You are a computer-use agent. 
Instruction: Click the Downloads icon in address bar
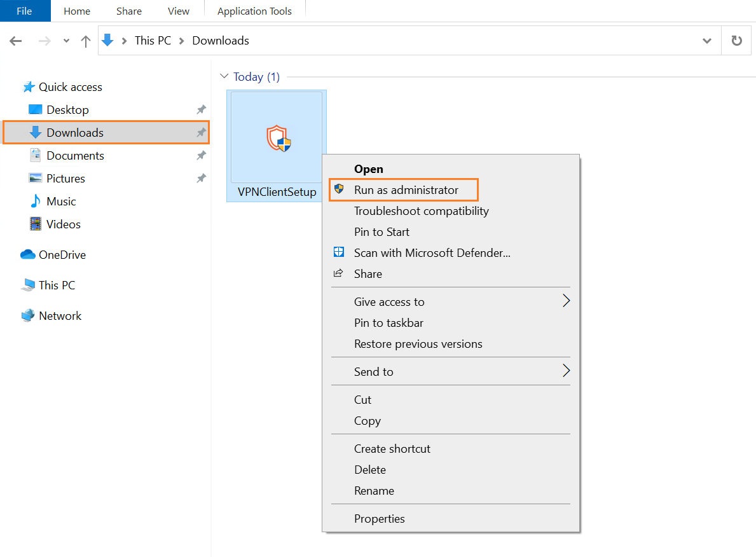108,40
